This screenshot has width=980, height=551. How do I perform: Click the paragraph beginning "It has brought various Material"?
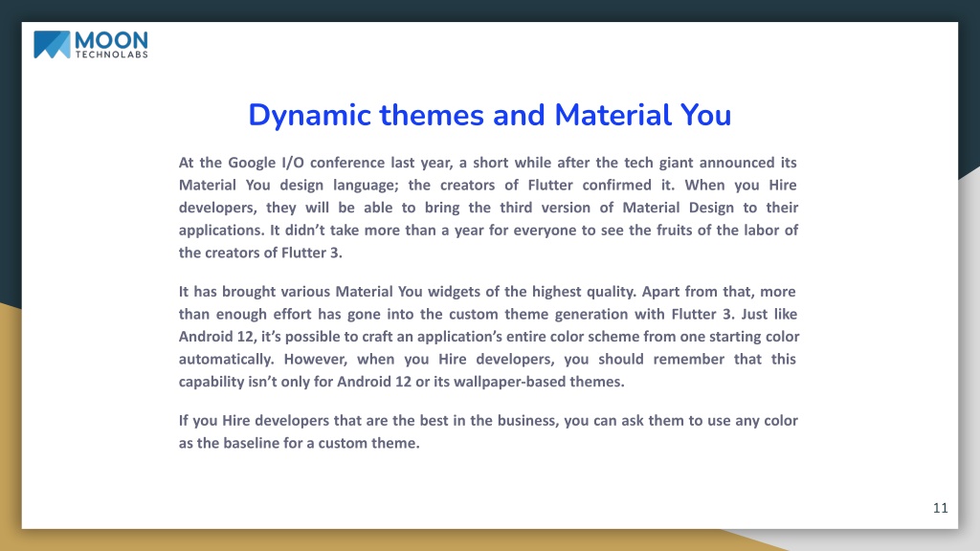point(488,336)
